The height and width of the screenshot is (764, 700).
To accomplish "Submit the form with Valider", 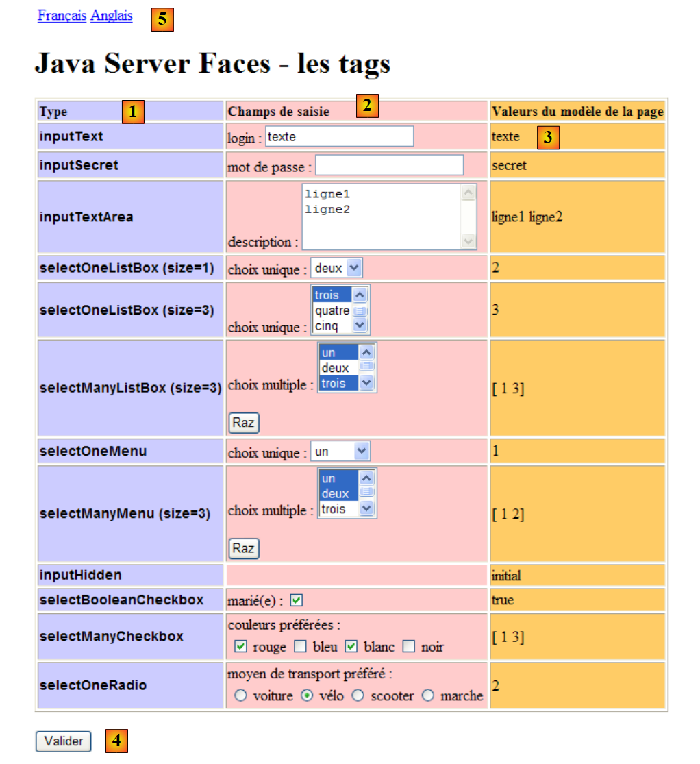I will (63, 741).
